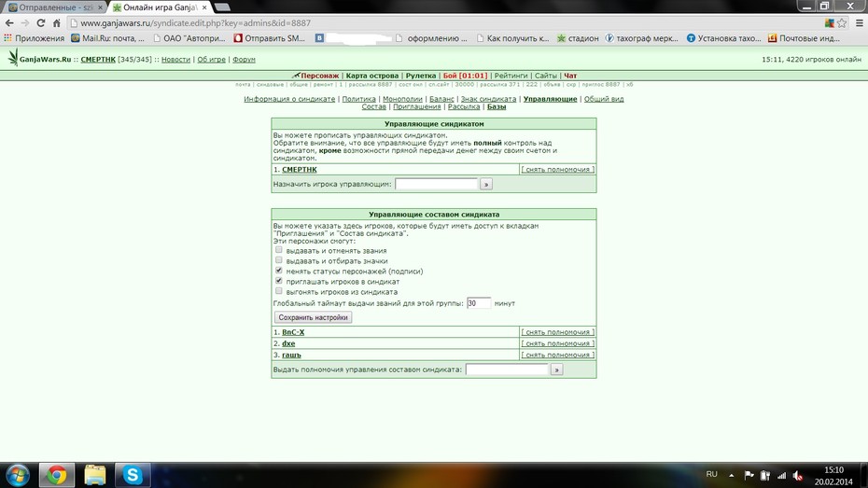
Task: Toggle выгонять игроков из синдиката checkbox
Action: [x=278, y=291]
